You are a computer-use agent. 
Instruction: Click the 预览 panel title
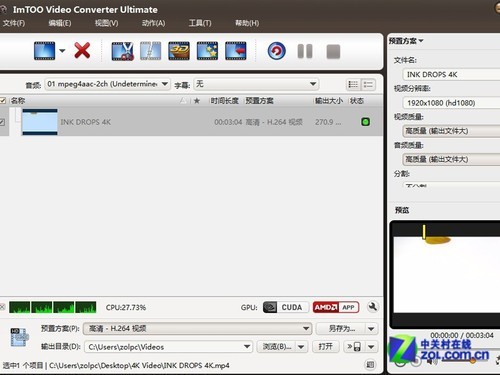402,210
